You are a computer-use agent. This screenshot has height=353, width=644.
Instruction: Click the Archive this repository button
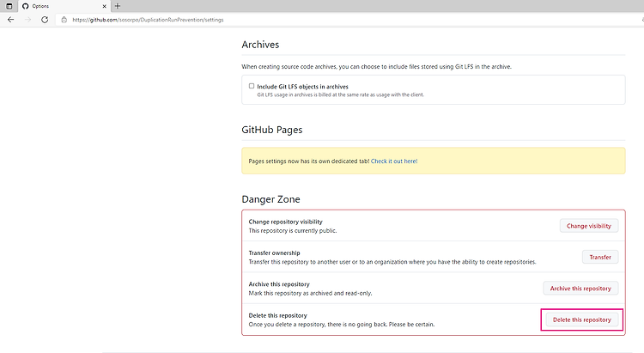(x=580, y=289)
